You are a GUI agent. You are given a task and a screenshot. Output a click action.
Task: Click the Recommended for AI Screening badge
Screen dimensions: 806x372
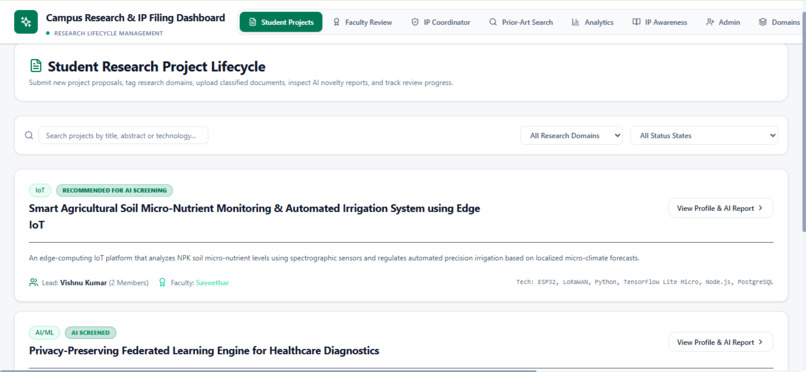tap(115, 190)
